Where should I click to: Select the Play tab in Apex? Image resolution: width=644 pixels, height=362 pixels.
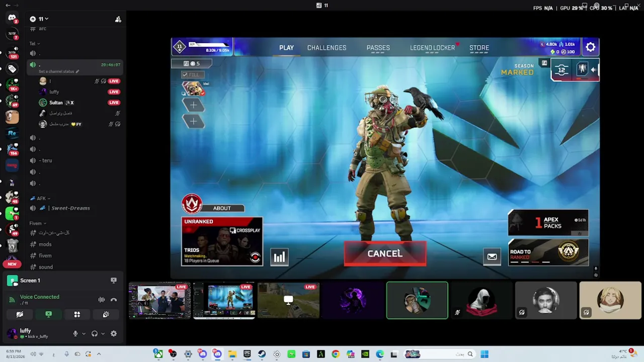click(x=286, y=48)
